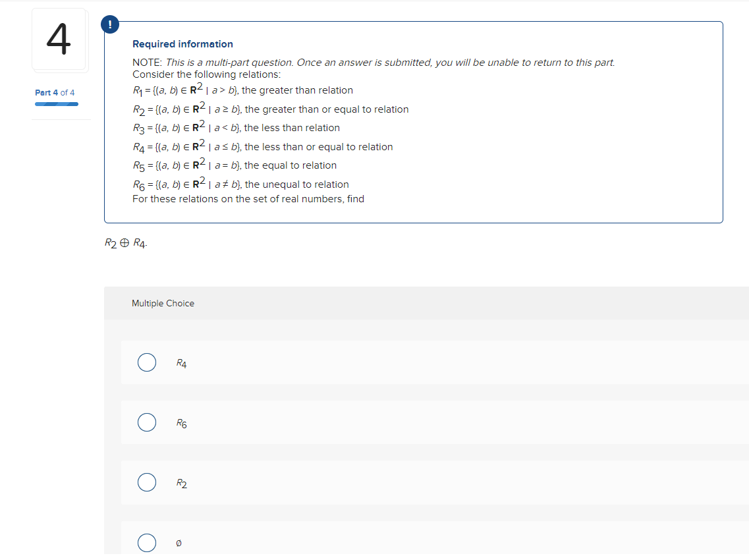Click the R2 answer label text
Screen dimensions: 749x560
click(x=181, y=484)
